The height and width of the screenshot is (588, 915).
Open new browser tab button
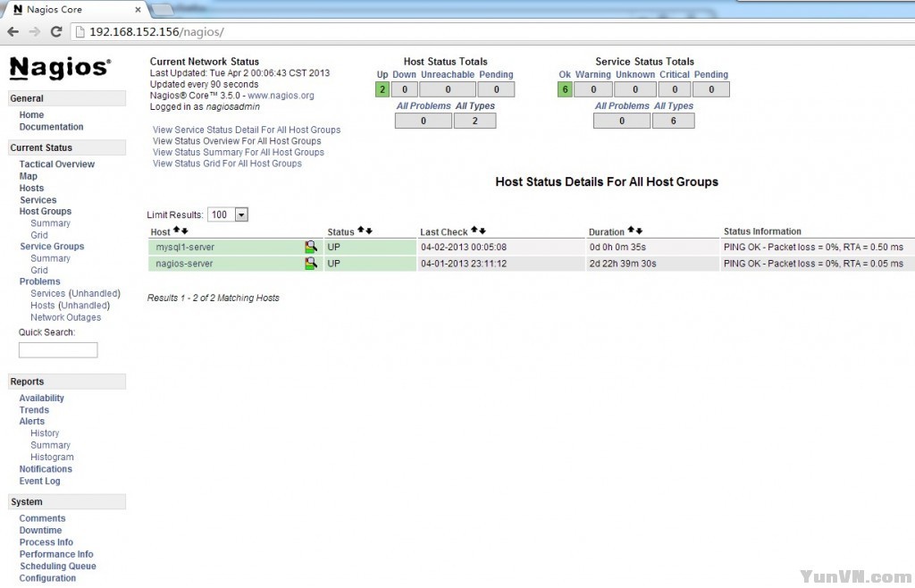pyautogui.click(x=163, y=9)
